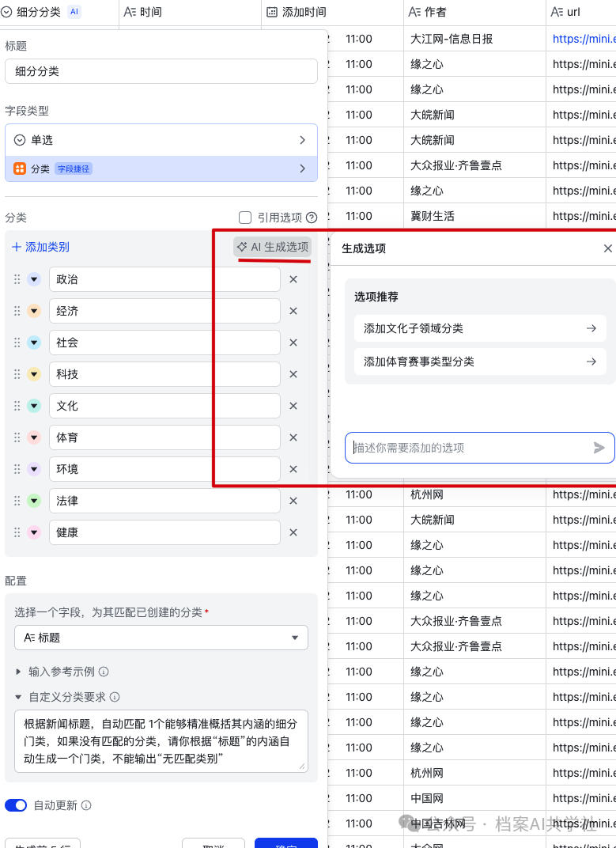
Task: Edit the 健康 option text field
Action: point(165,532)
